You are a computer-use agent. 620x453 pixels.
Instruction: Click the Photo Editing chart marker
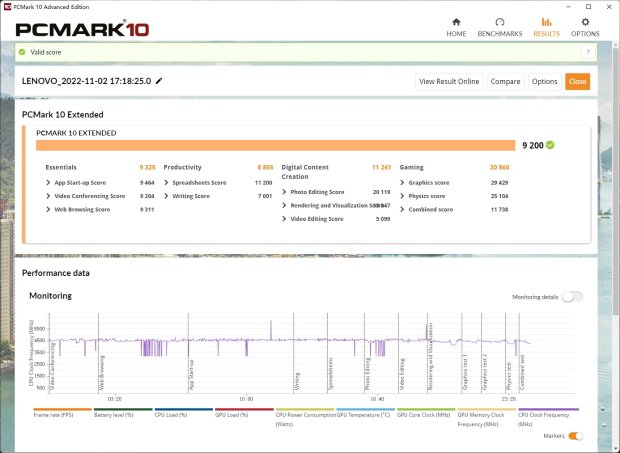click(368, 374)
